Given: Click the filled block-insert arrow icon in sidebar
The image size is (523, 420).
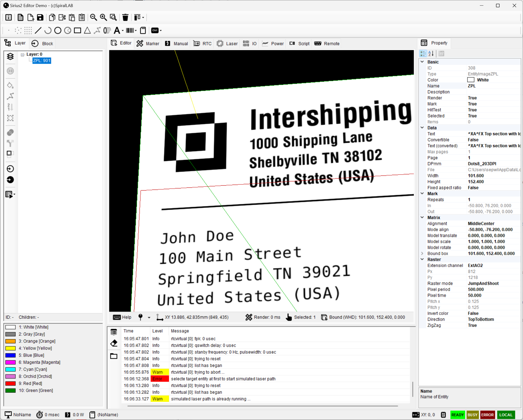Looking at the screenshot, I should [10, 180].
